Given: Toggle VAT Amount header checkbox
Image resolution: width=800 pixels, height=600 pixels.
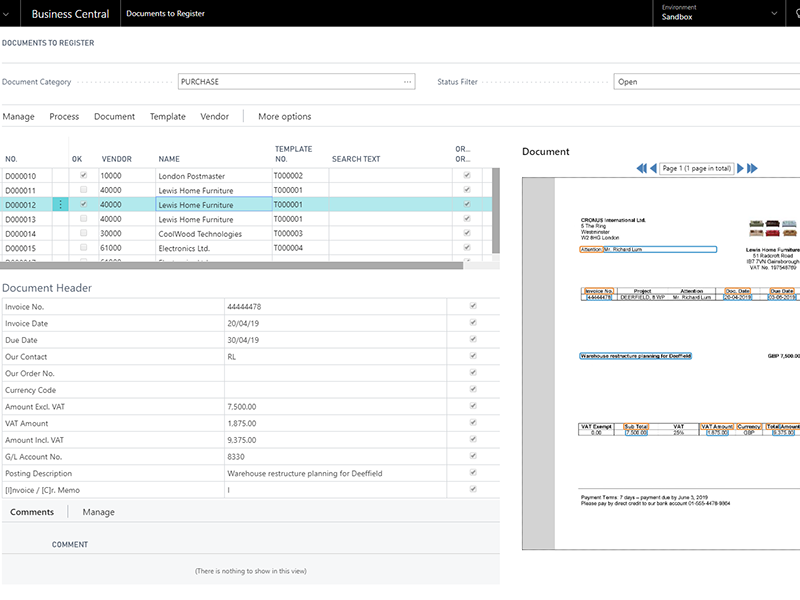Looking at the screenshot, I should [x=473, y=422].
